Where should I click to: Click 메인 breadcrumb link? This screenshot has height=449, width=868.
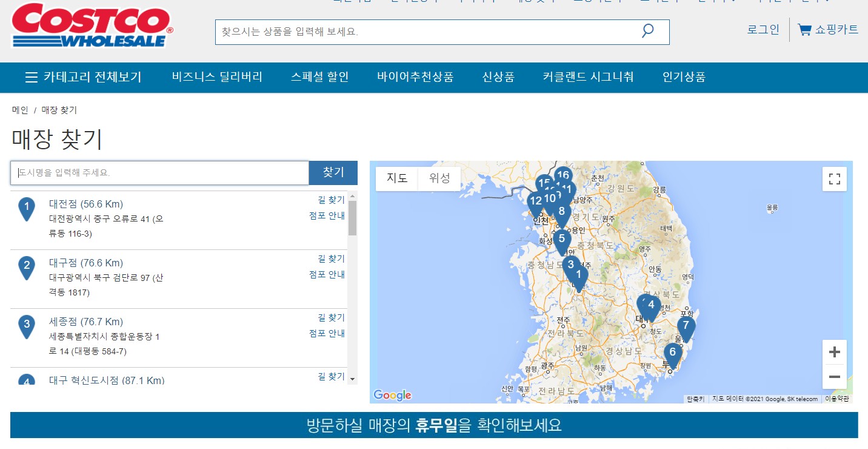pos(20,110)
